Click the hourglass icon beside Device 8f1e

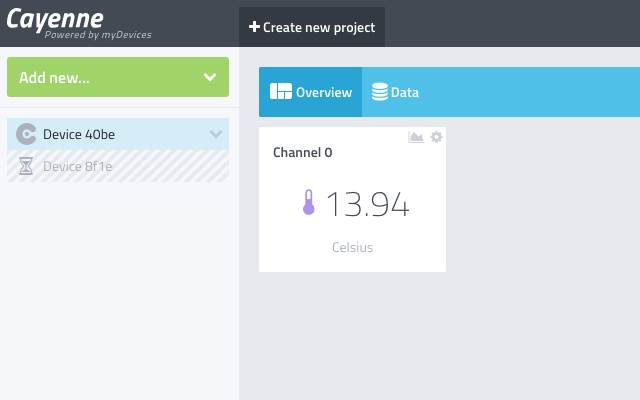pyautogui.click(x=26, y=166)
